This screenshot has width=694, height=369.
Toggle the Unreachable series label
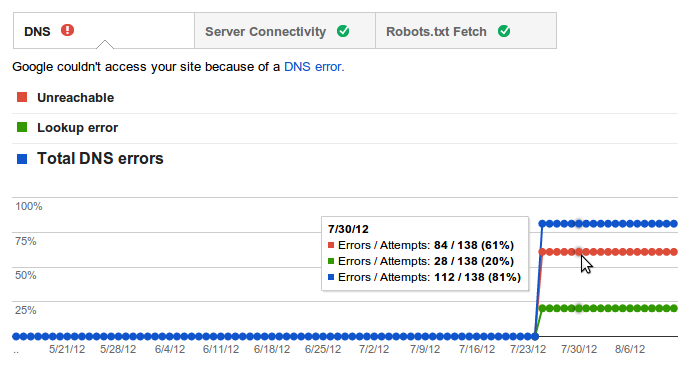pyautogui.click(x=76, y=97)
